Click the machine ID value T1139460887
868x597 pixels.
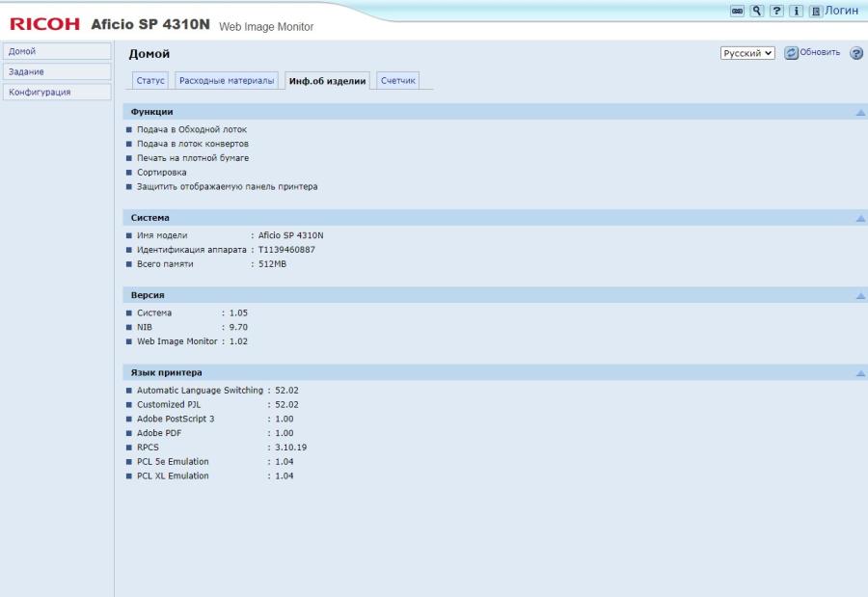286,250
